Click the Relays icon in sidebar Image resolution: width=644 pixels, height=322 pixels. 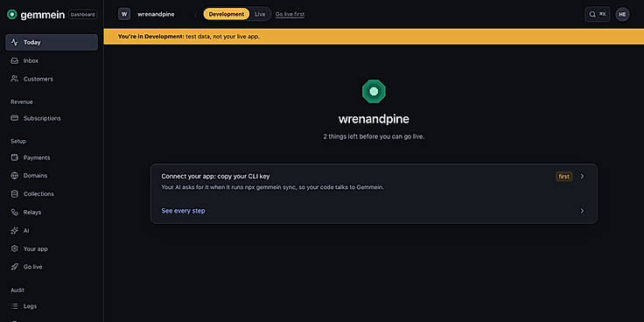tap(15, 213)
